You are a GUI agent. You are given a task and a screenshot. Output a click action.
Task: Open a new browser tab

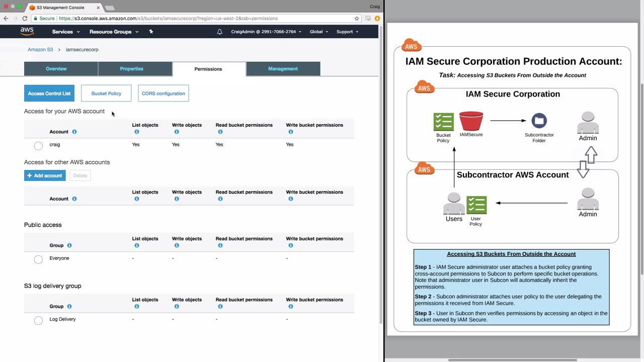109,8
